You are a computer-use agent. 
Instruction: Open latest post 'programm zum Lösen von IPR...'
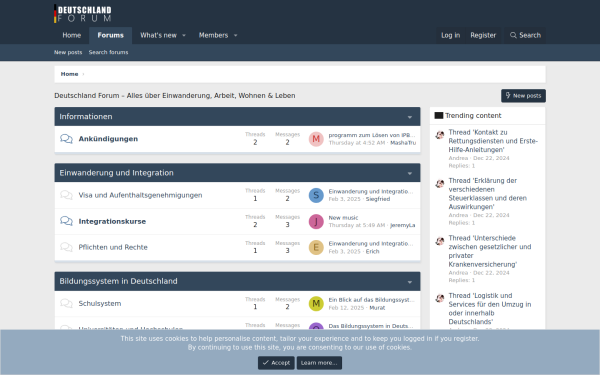point(372,135)
